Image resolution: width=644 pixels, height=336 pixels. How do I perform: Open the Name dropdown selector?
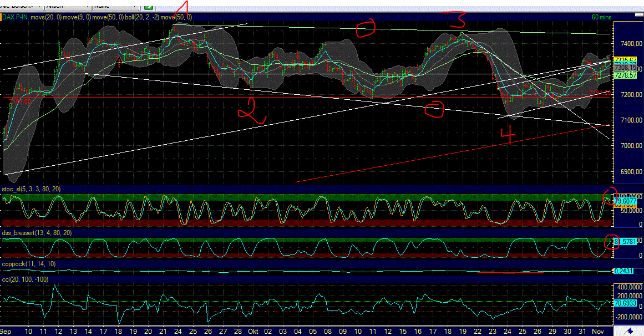click(114, 6)
